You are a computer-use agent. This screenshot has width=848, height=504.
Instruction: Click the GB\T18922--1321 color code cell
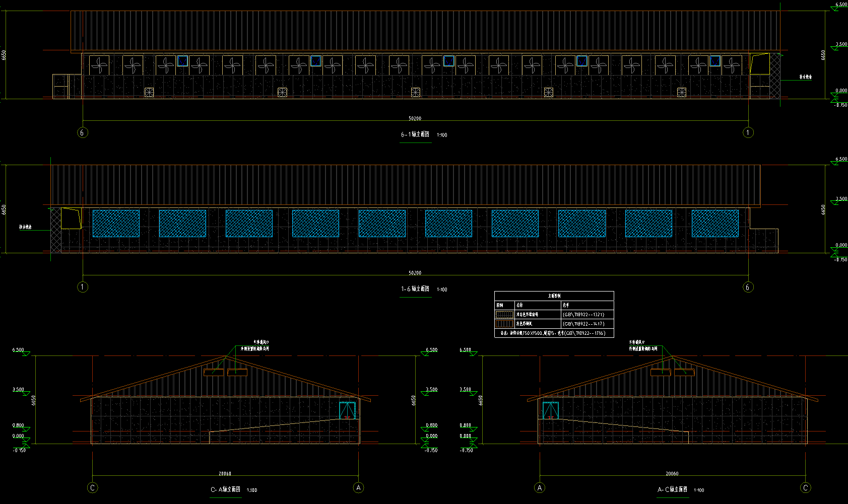pos(583,315)
